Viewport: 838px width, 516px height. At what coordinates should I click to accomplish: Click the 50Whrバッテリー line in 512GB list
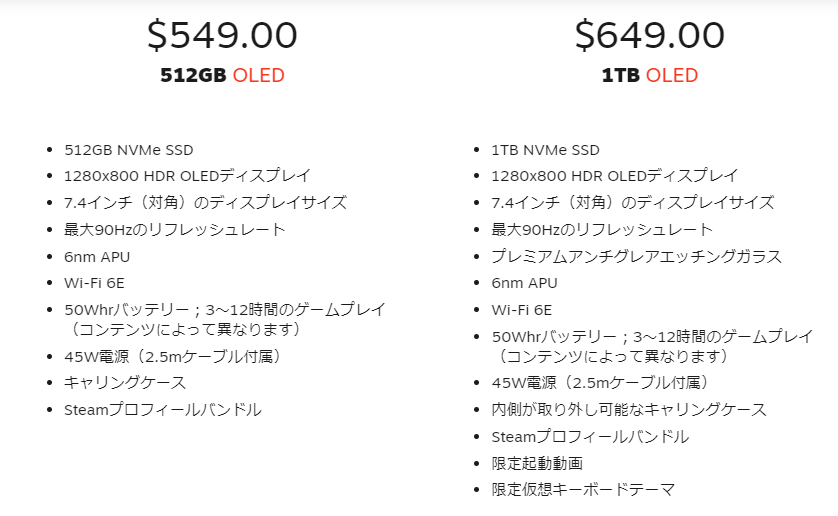225,319
